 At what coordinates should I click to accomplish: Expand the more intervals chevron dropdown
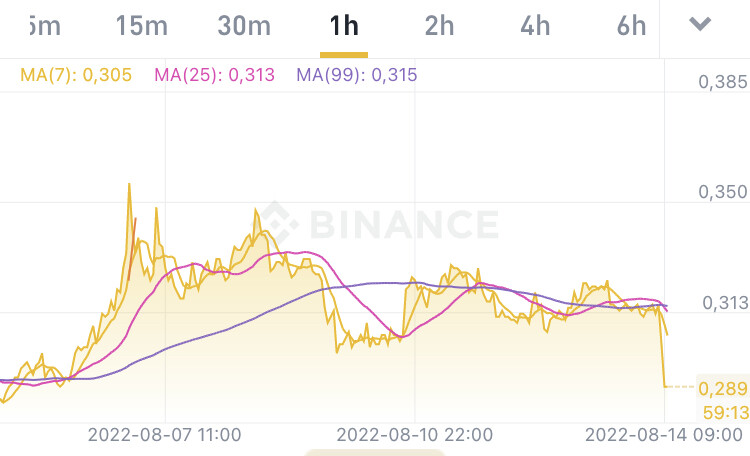point(701,24)
